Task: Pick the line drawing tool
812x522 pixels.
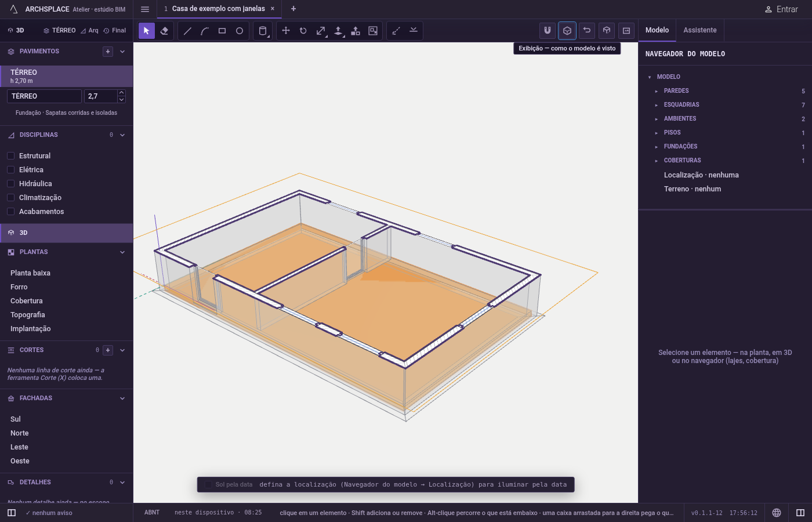Action: click(x=187, y=31)
